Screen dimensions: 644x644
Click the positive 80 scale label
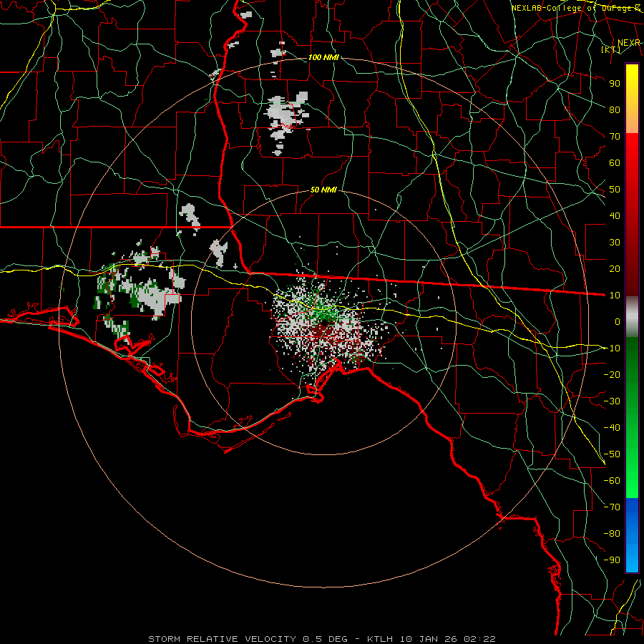pyautogui.click(x=615, y=109)
